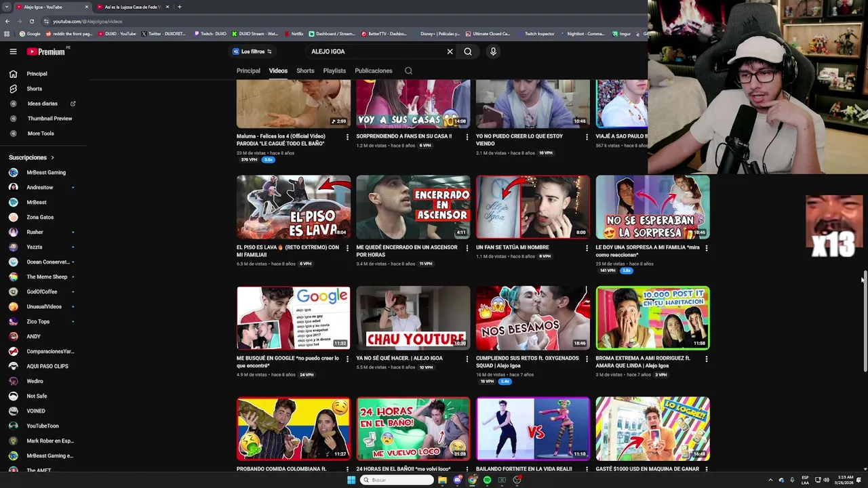868x488 pixels.
Task: Show hidden system tray icons
Action: coord(770,480)
